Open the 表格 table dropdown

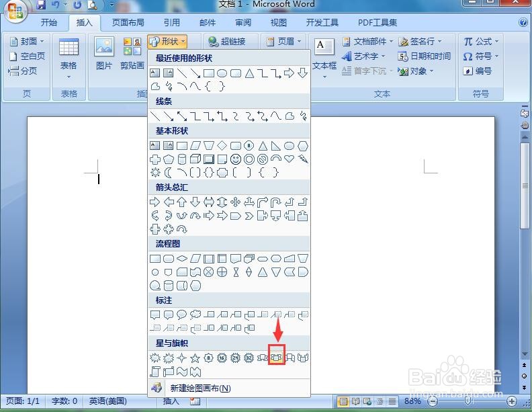[69, 58]
